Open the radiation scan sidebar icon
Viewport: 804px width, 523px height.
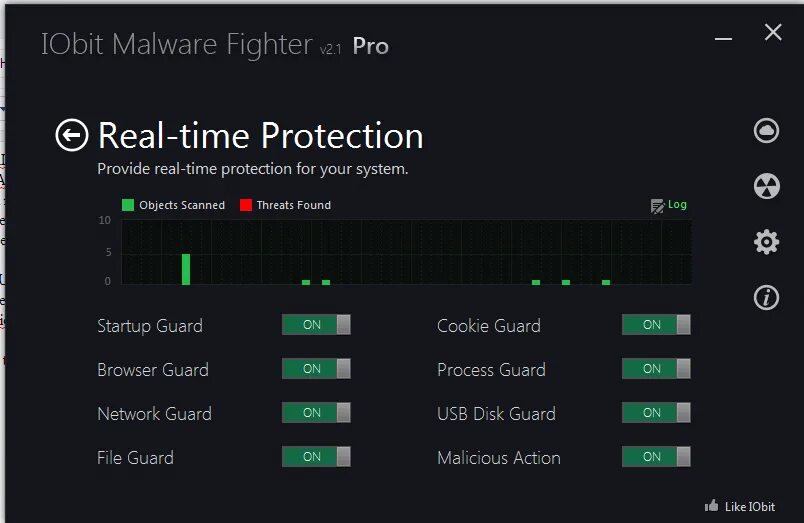coord(767,186)
